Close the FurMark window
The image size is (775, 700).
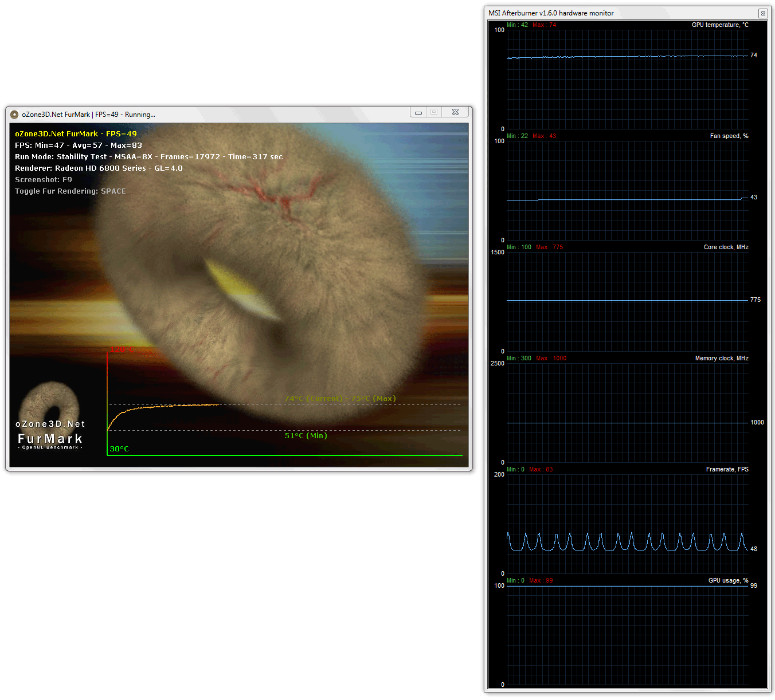pos(455,112)
